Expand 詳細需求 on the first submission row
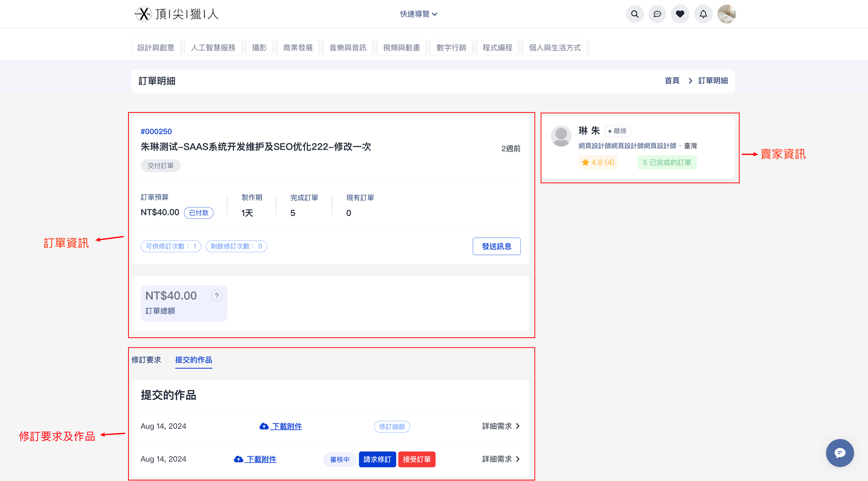This screenshot has width=868, height=481. pyautogui.click(x=500, y=426)
